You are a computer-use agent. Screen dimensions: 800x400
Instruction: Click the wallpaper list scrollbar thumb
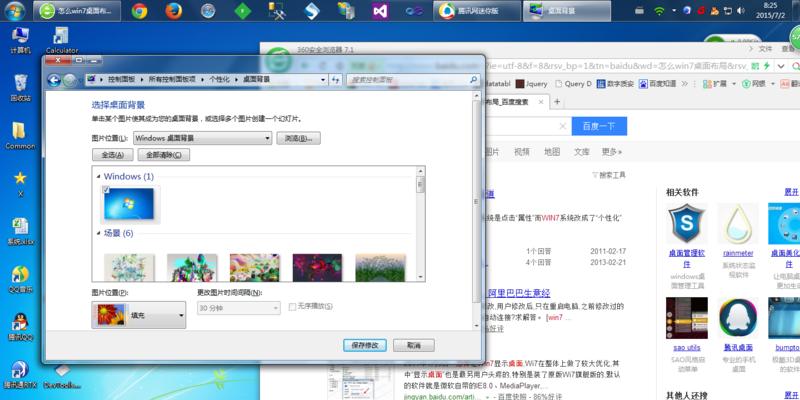point(420,184)
